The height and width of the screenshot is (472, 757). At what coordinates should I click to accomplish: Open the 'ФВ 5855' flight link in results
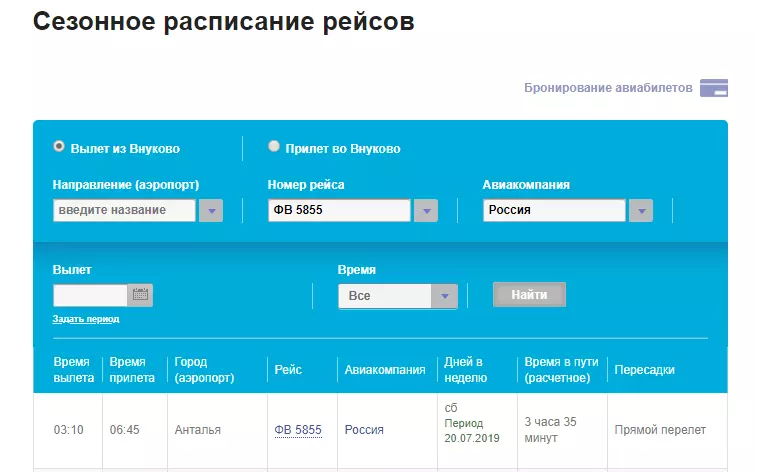pyautogui.click(x=298, y=430)
